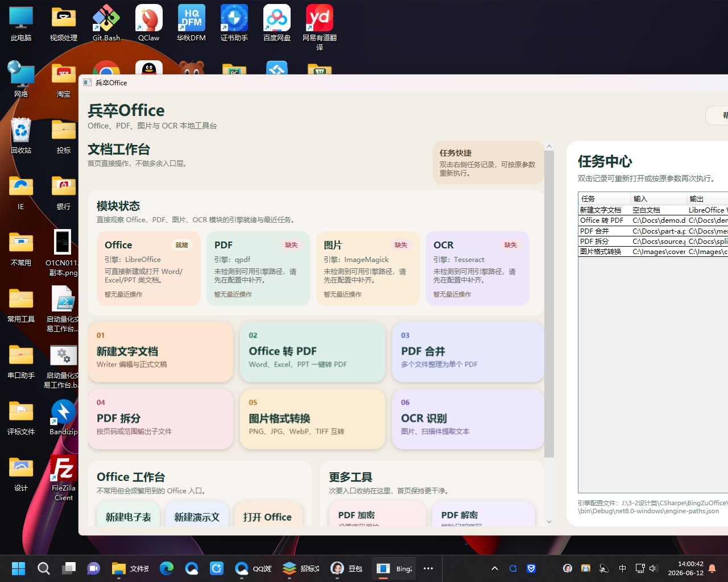Open the 淘宝 folder icon

64,79
